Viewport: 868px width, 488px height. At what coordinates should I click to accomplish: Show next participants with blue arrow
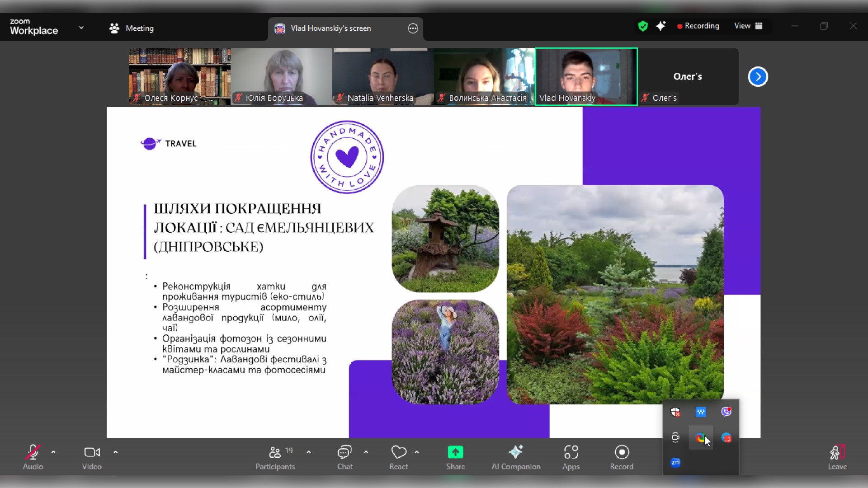(758, 77)
